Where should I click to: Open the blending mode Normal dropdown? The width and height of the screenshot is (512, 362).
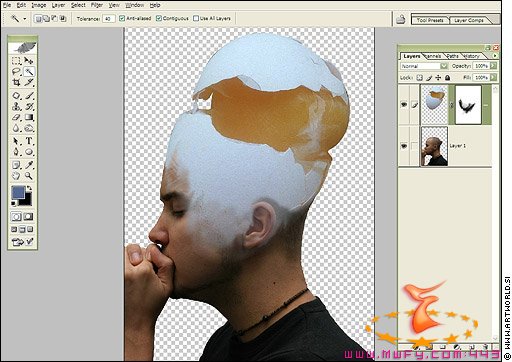(424, 66)
